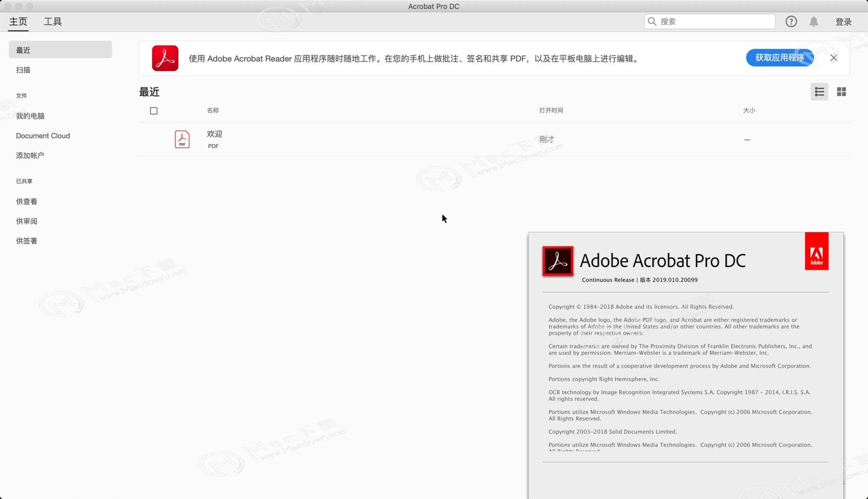Switch to the 工具 tab
Image resolution: width=868 pixels, height=499 pixels.
pyautogui.click(x=53, y=21)
